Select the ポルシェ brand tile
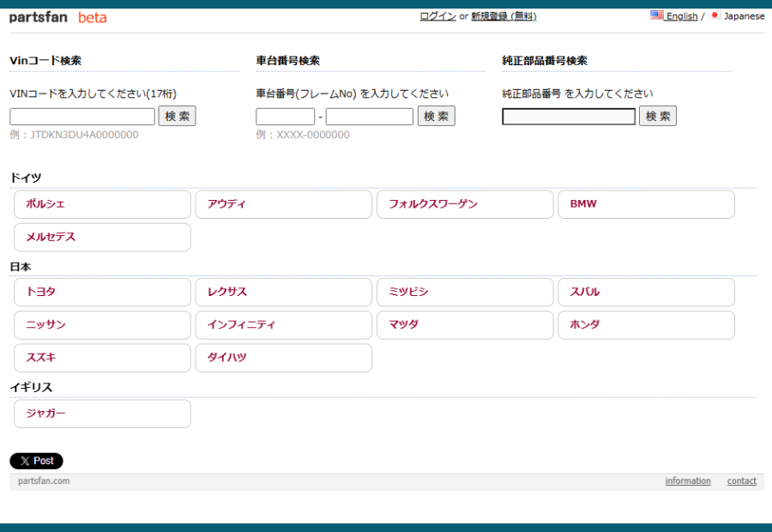 coord(102,204)
